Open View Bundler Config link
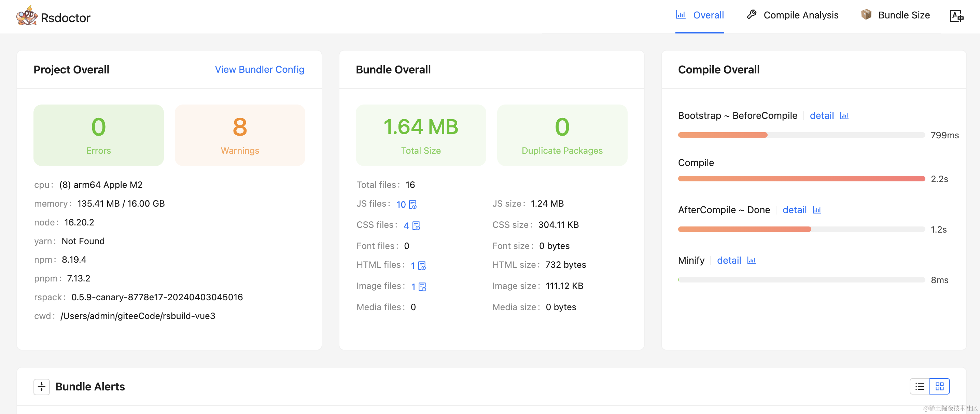 point(260,70)
